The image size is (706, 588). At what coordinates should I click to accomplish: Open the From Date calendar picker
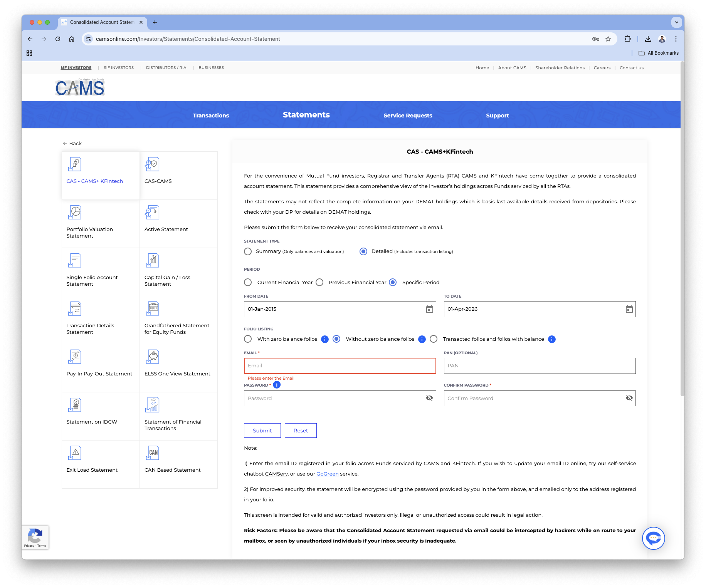pos(429,309)
